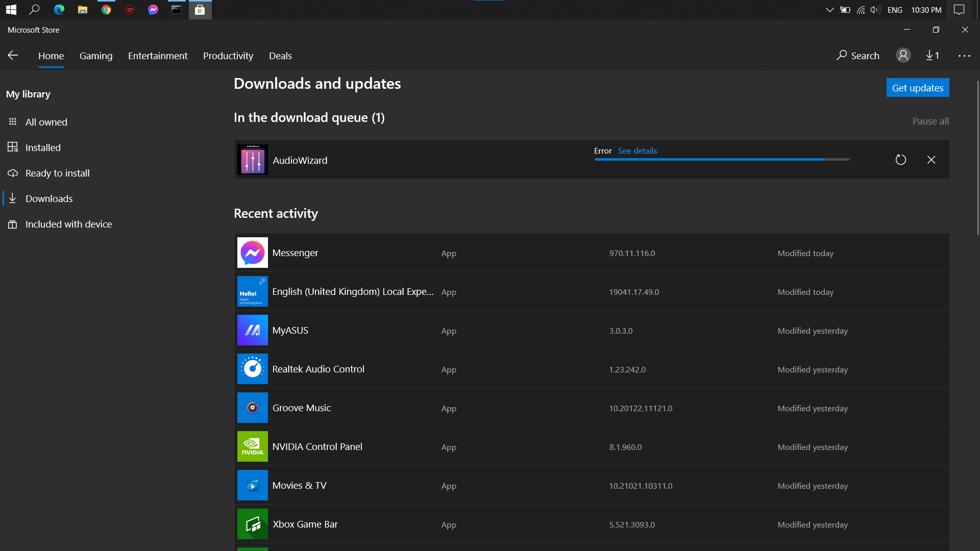Click the Groove Music app icon
This screenshot has width=980, height=551.
pyautogui.click(x=253, y=408)
